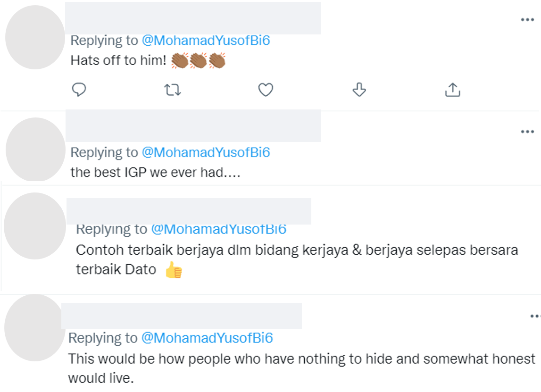Click the thumbs up emoji after "terbaik Dato"
Screen dimensions: 541x392
click(174, 269)
